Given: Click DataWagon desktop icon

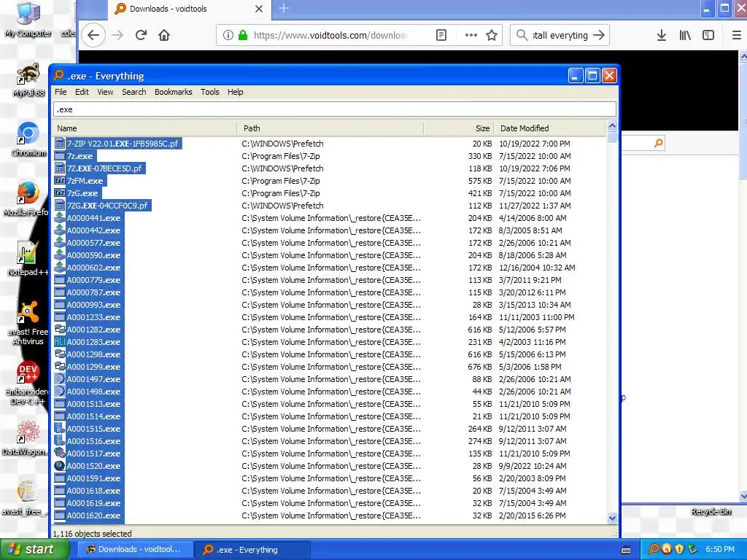Looking at the screenshot, I should click(x=26, y=438).
